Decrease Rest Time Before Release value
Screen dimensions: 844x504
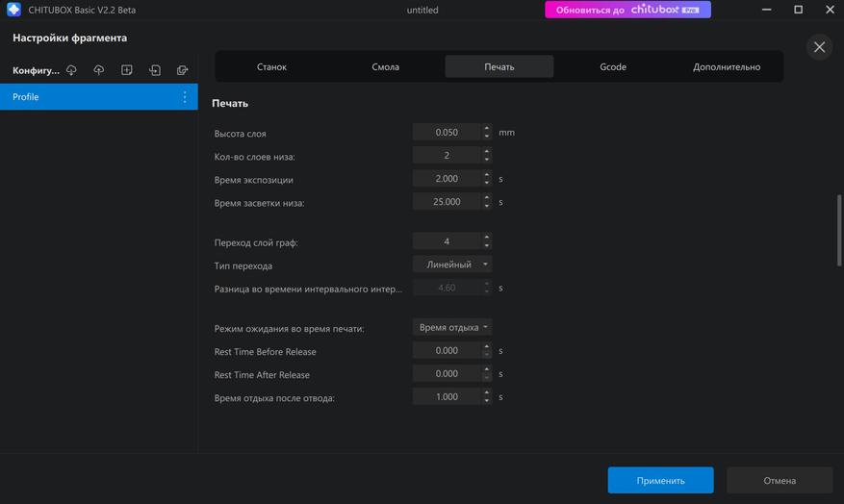coord(487,355)
